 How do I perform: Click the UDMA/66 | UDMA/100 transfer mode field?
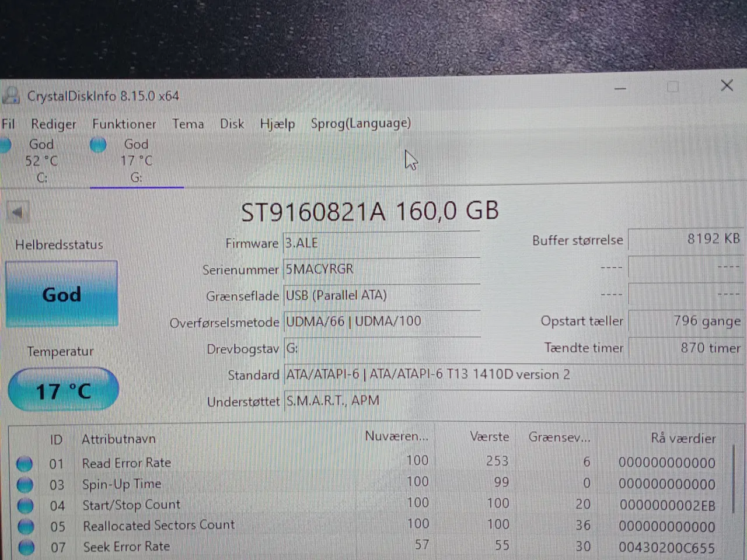point(382,321)
